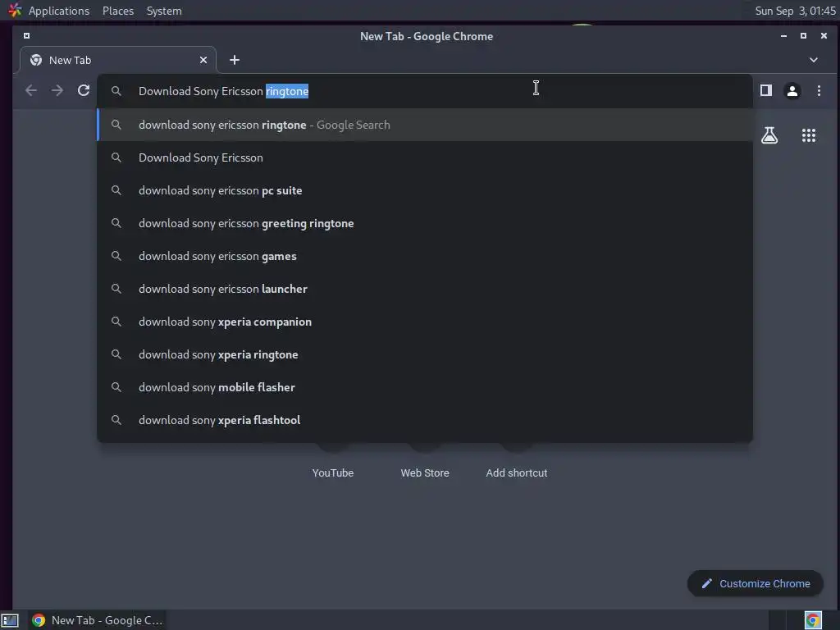Click the window menu icon in title bar
Screen dimensions: 840x630
(x=26, y=36)
